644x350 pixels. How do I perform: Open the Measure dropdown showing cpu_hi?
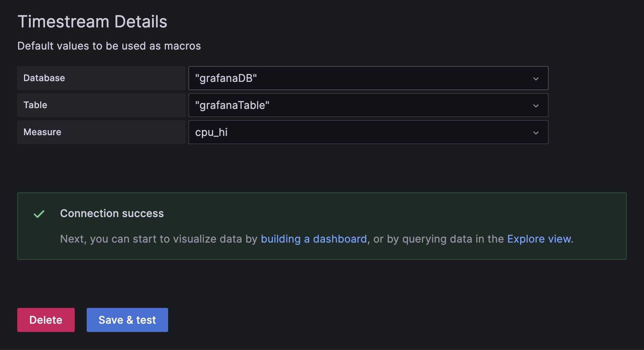368,132
